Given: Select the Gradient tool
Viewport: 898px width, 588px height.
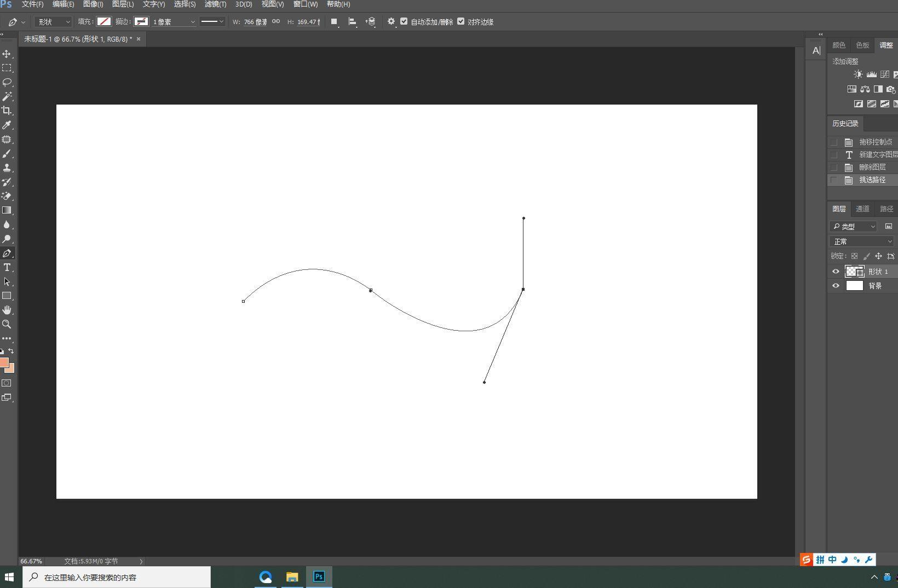Looking at the screenshot, I should coord(7,210).
